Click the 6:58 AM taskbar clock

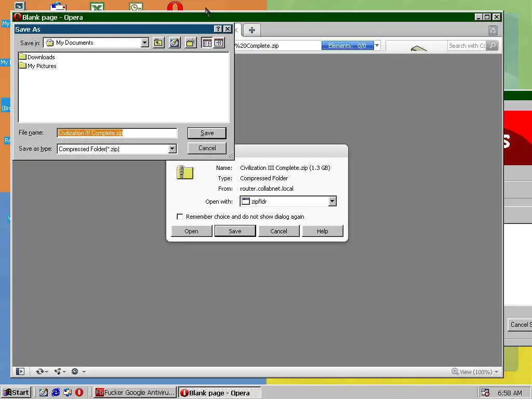(x=510, y=393)
